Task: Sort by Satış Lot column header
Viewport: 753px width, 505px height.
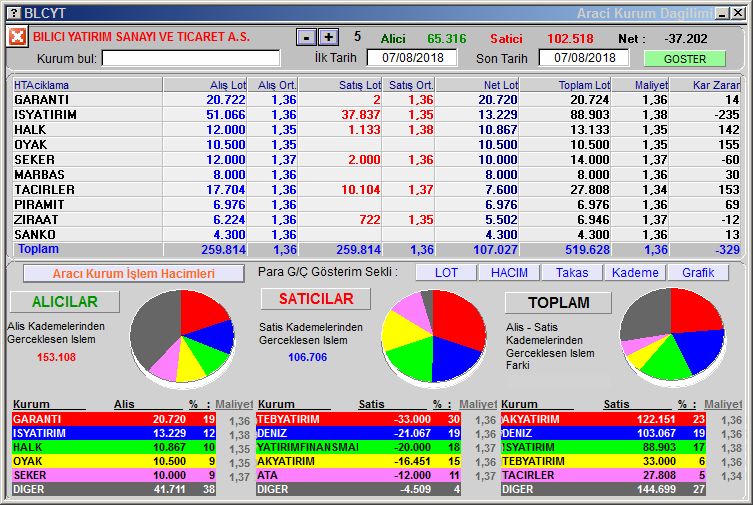Action: pyautogui.click(x=340, y=85)
